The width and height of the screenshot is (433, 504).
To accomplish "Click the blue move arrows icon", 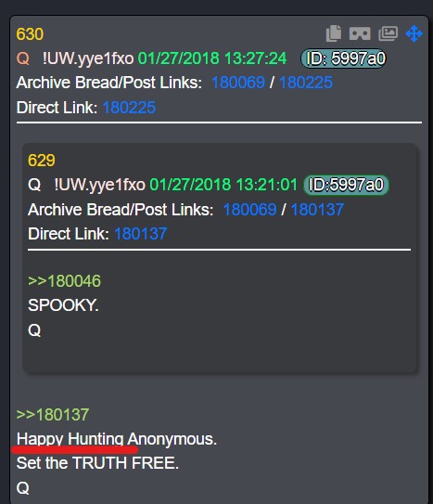I will [x=414, y=33].
